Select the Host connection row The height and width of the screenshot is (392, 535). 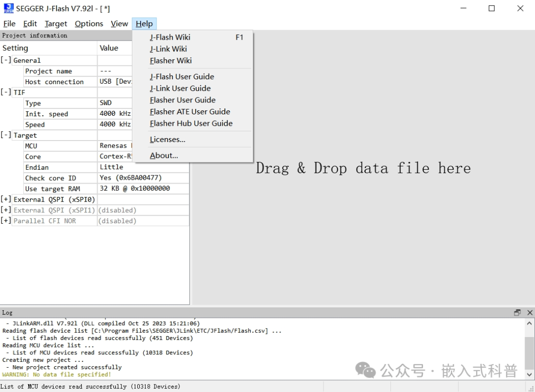click(78, 82)
